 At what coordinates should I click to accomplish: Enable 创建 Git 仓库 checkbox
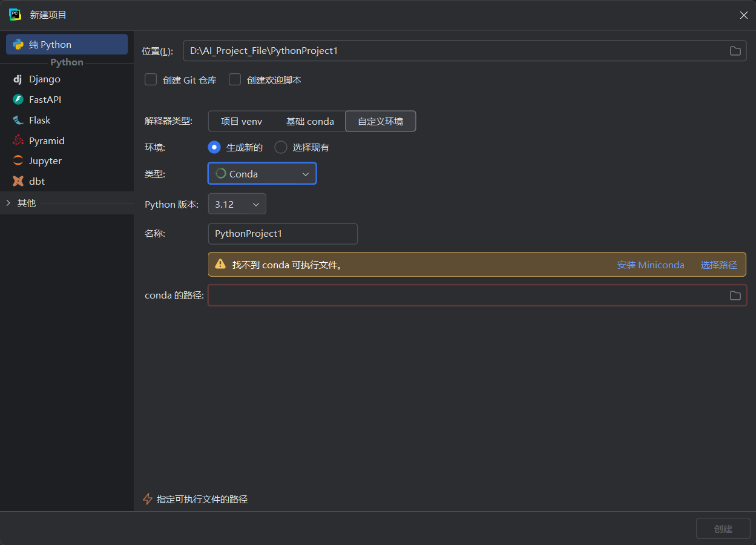(x=151, y=79)
